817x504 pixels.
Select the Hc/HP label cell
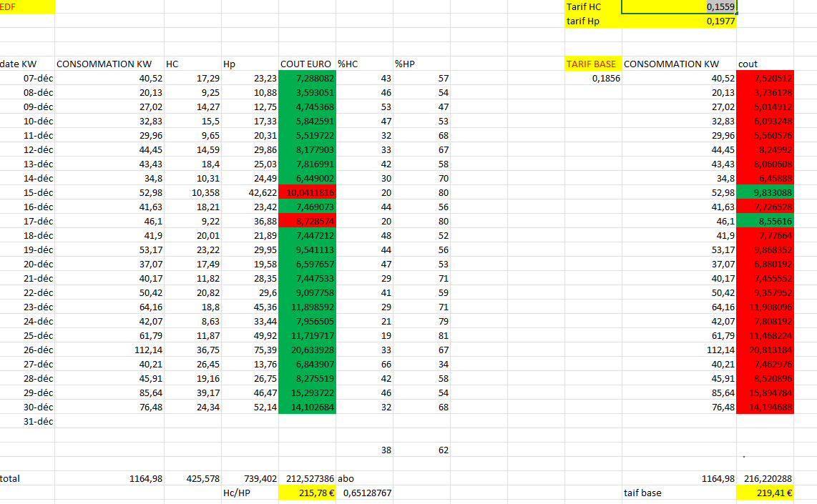pyautogui.click(x=250, y=493)
